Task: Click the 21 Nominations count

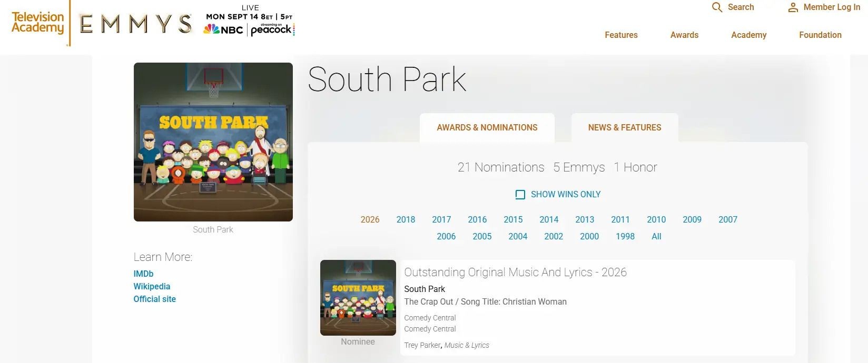Action: pyautogui.click(x=501, y=167)
